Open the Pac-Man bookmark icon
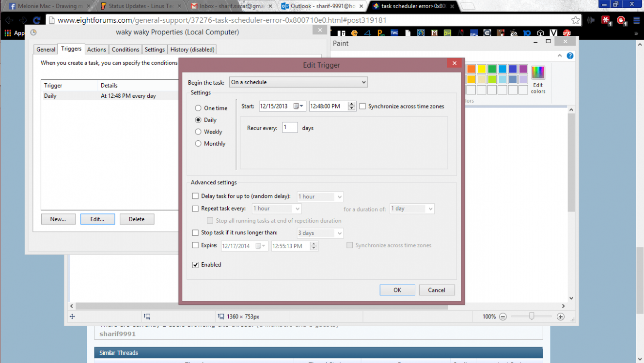This screenshot has width=644, height=363. click(354, 33)
